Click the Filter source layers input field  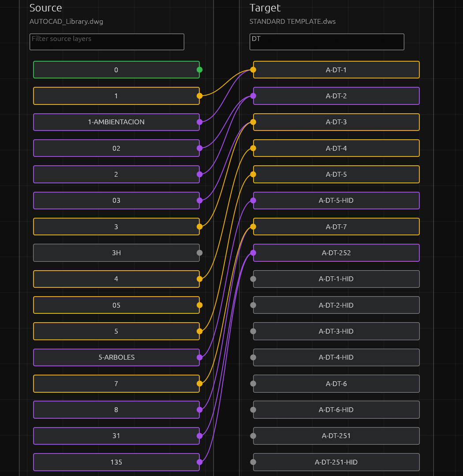(107, 42)
